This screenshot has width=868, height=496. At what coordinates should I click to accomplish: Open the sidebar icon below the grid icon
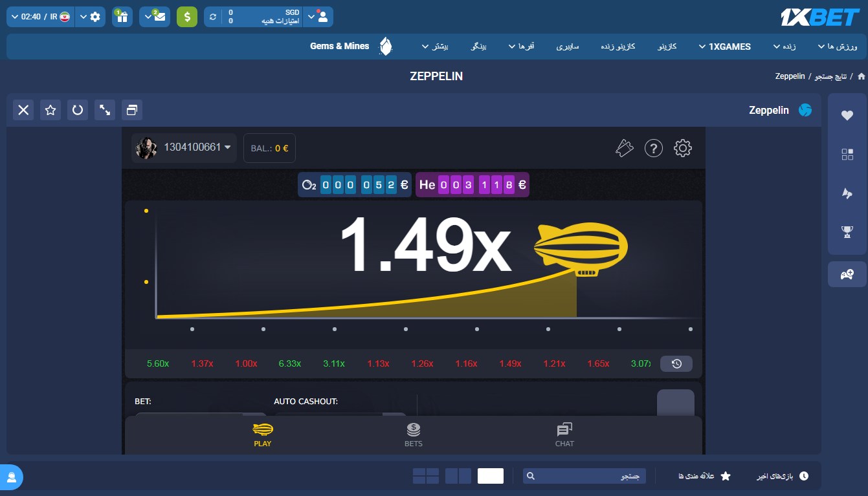[847, 193]
